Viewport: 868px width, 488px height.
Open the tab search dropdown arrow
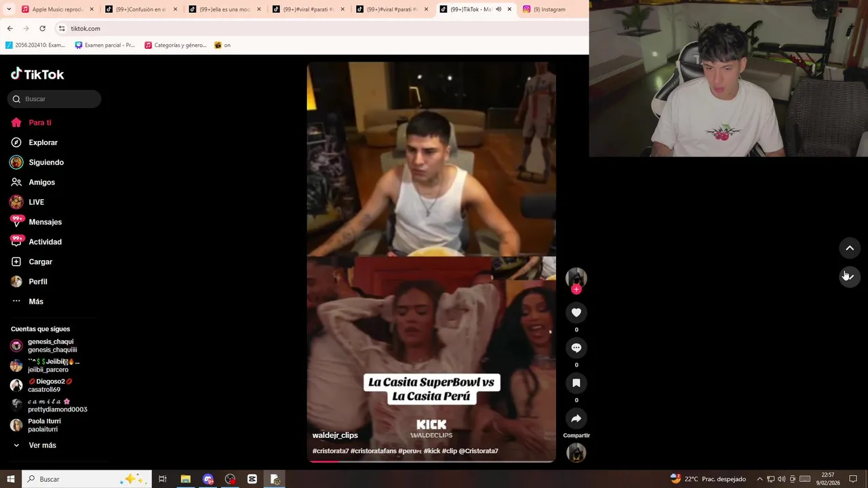9,9
